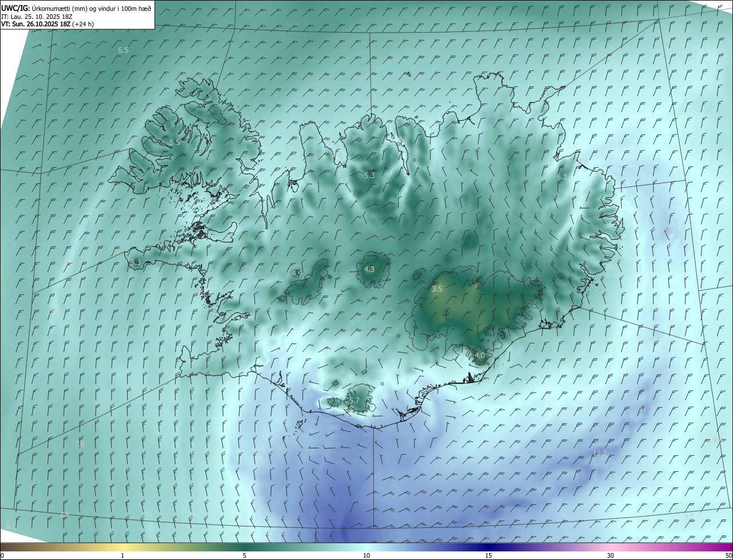Click the 6.1 value label in the east
This screenshot has height=560, width=733.
point(562,177)
